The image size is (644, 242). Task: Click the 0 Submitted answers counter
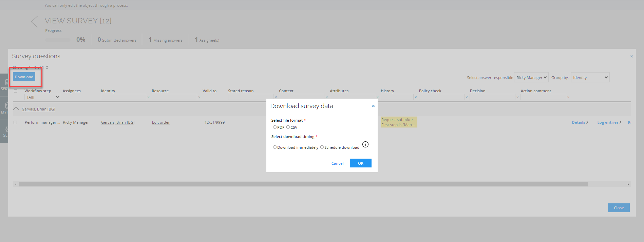(117, 40)
